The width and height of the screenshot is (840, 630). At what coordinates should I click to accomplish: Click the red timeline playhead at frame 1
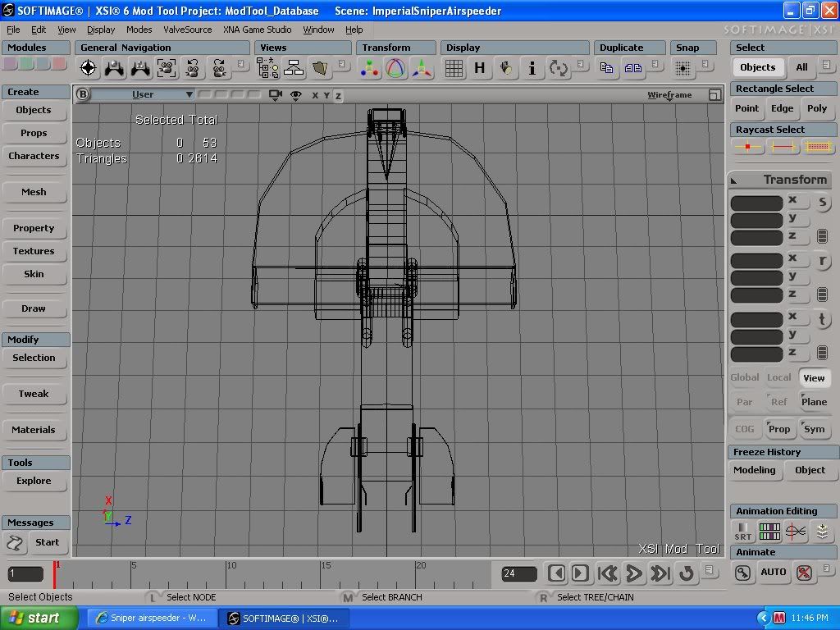click(54, 574)
